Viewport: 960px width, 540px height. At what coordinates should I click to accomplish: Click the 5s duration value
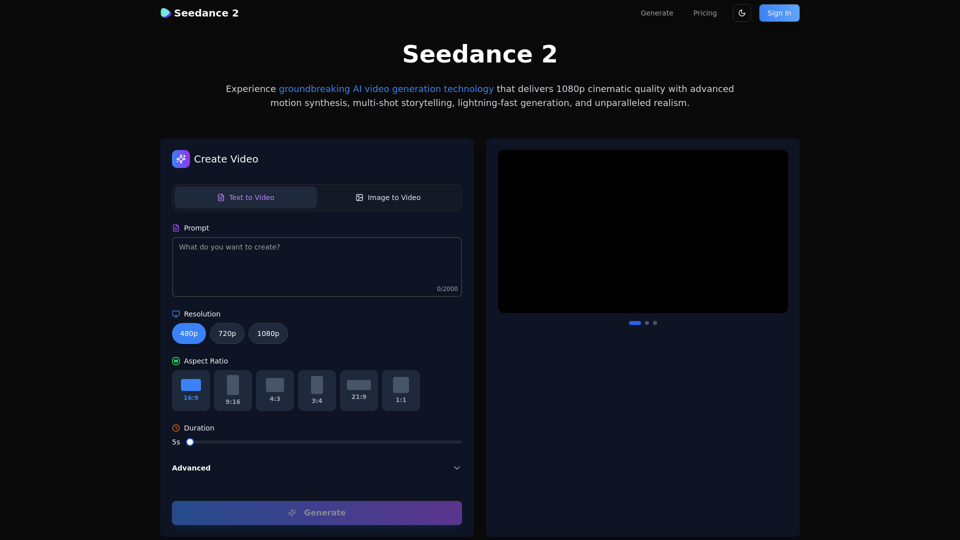pos(176,442)
